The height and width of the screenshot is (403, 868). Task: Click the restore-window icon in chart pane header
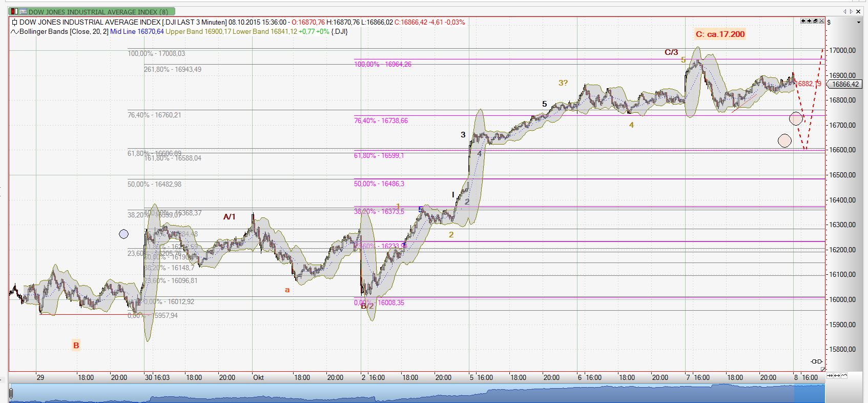[815, 21]
